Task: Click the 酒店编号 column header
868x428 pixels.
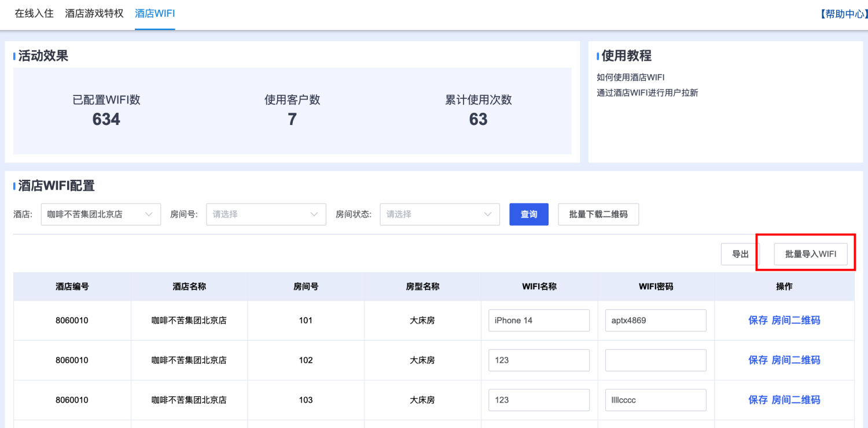Action: [72, 286]
